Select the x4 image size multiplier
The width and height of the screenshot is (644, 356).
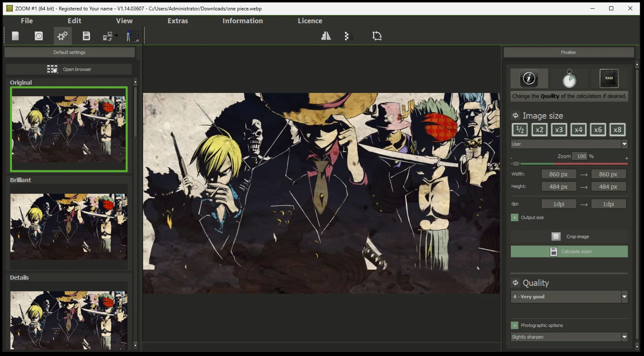coord(578,130)
